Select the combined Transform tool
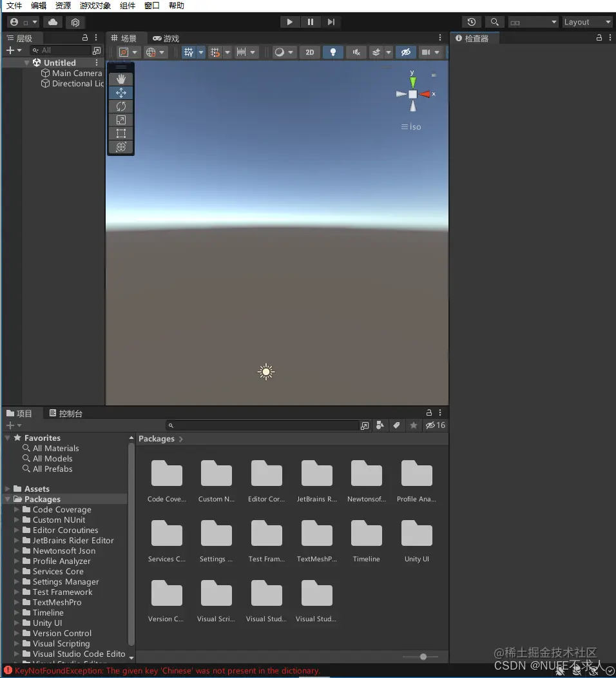The image size is (616, 678). pyautogui.click(x=121, y=147)
